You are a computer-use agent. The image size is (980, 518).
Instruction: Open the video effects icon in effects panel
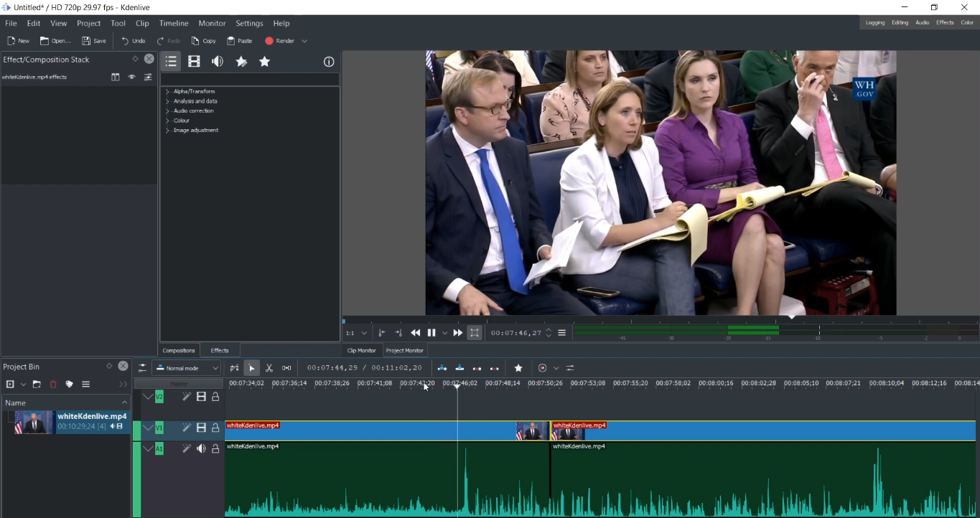coord(194,62)
